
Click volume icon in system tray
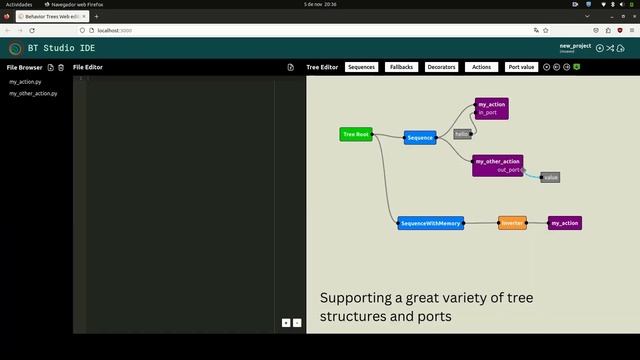click(622, 4)
